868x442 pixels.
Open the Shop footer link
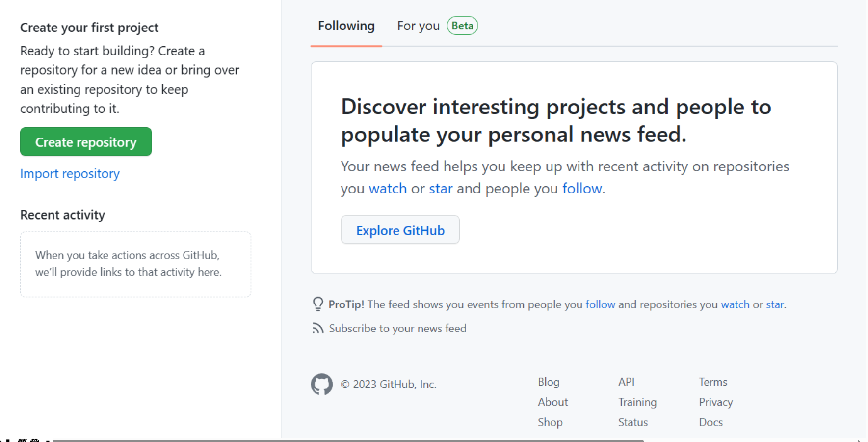(x=550, y=422)
